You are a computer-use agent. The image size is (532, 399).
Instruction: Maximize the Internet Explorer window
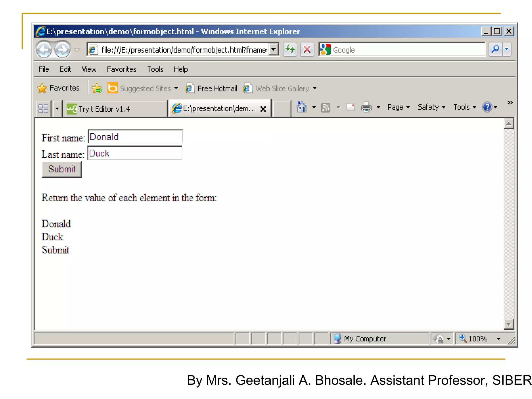[x=497, y=31]
